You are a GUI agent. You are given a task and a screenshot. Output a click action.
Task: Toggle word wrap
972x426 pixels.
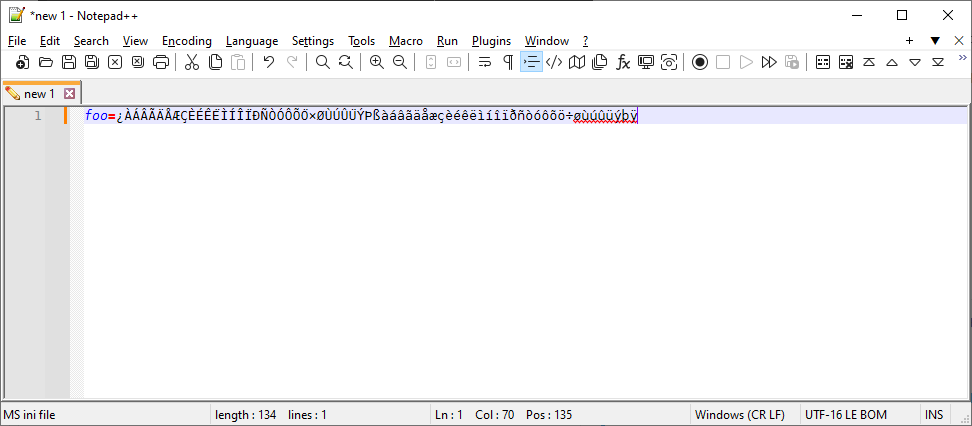tap(485, 62)
